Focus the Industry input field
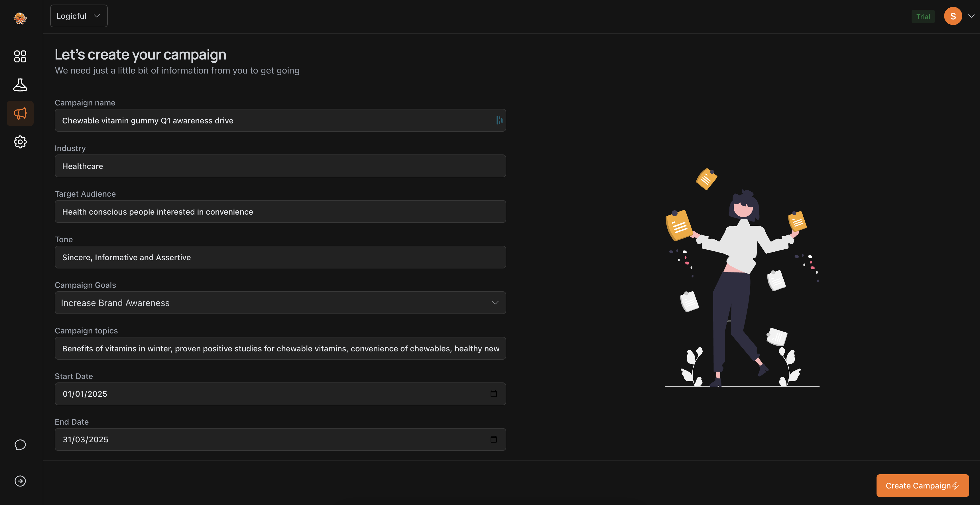 tap(280, 166)
